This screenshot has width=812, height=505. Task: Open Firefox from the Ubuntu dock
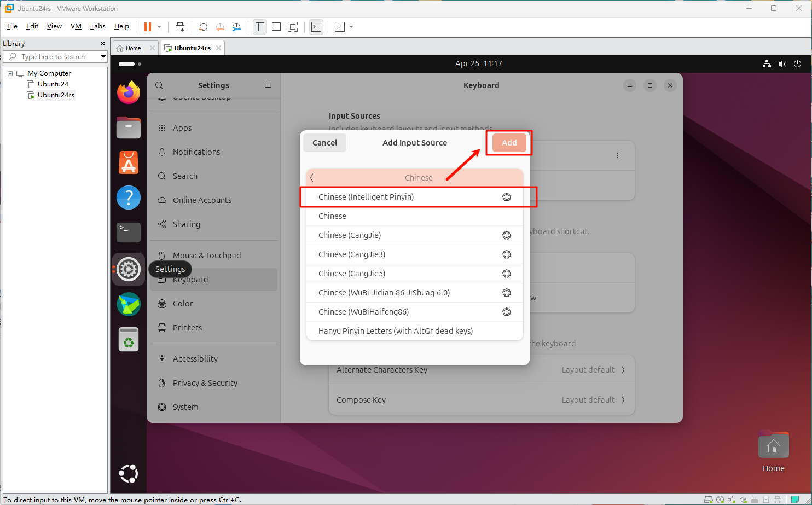coord(129,92)
